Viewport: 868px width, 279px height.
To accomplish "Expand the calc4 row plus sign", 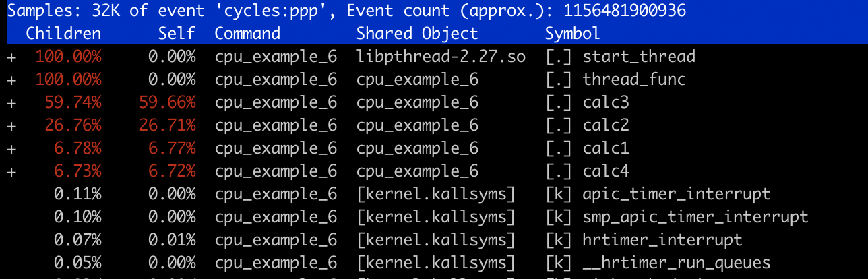I will (11, 171).
